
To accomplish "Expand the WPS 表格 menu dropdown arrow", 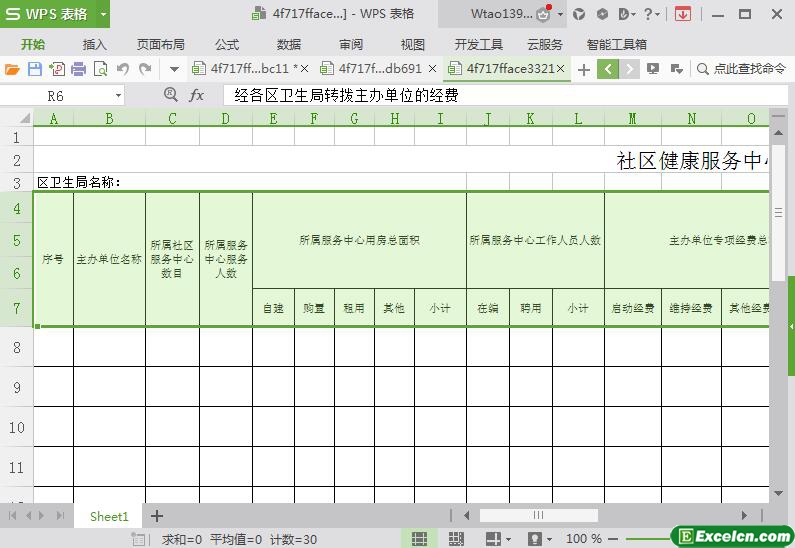I will click(103, 14).
